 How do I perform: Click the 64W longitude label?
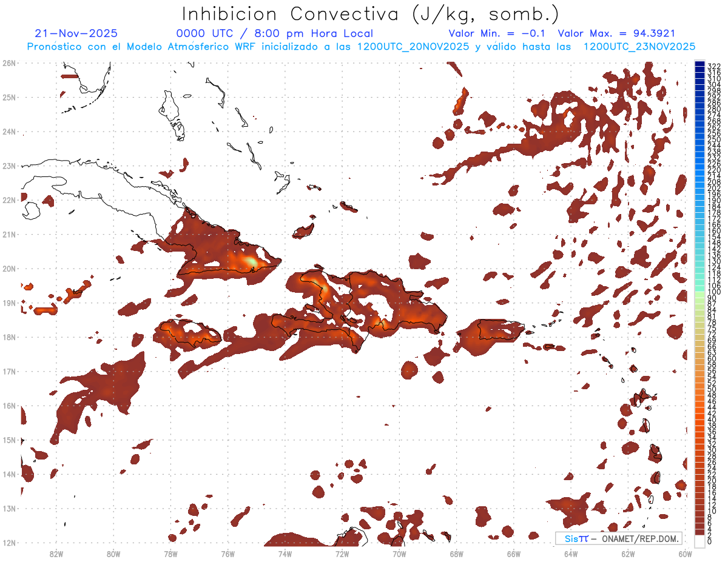pyautogui.click(x=571, y=553)
